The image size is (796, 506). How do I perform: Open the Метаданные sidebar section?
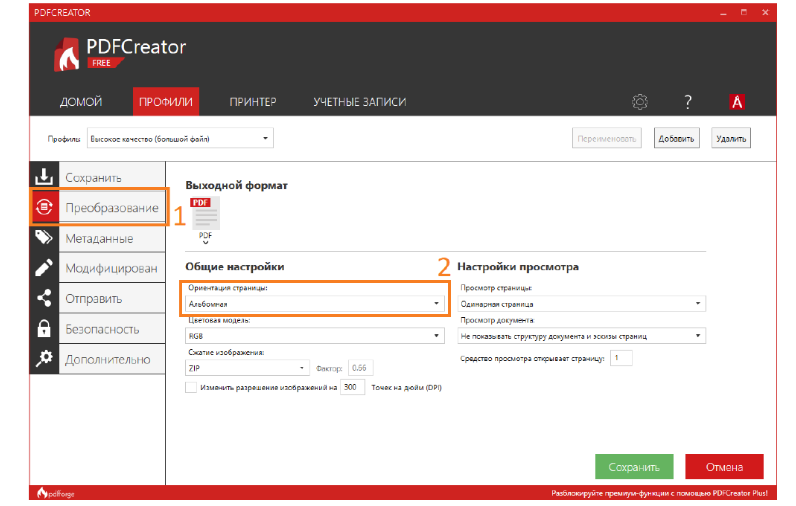coord(112,238)
